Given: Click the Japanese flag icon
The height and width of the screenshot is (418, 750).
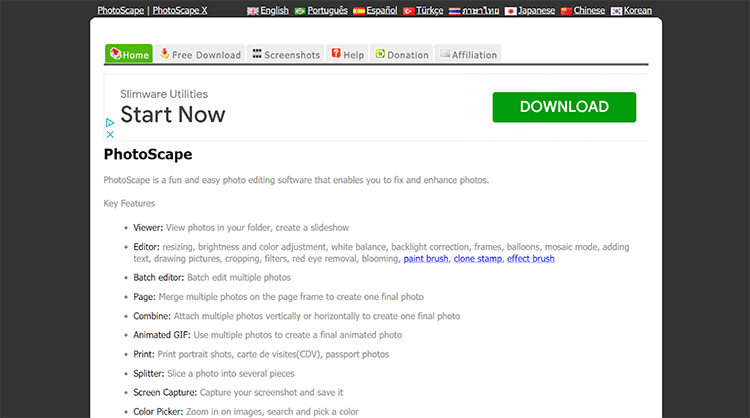Looking at the screenshot, I should 510,11.
